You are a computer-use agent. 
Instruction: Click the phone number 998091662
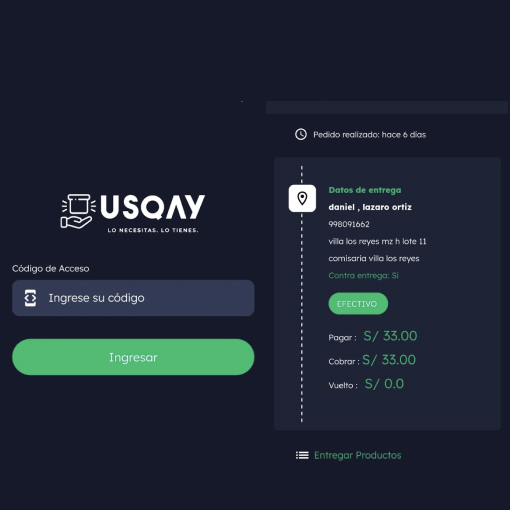(x=349, y=224)
